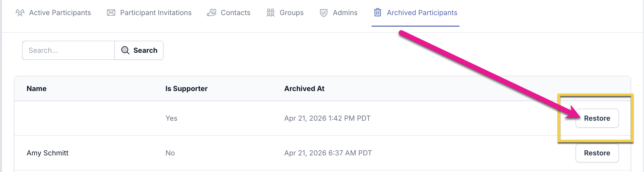Click the Admins shield icon
Screen dimensions: 644x172
pyautogui.click(x=324, y=13)
